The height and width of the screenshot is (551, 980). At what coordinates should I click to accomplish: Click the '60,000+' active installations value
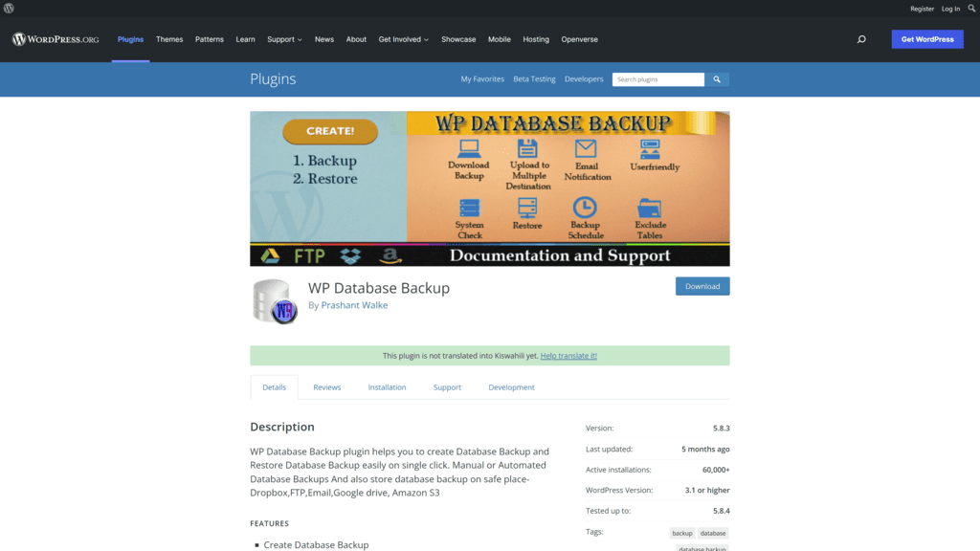click(x=716, y=470)
